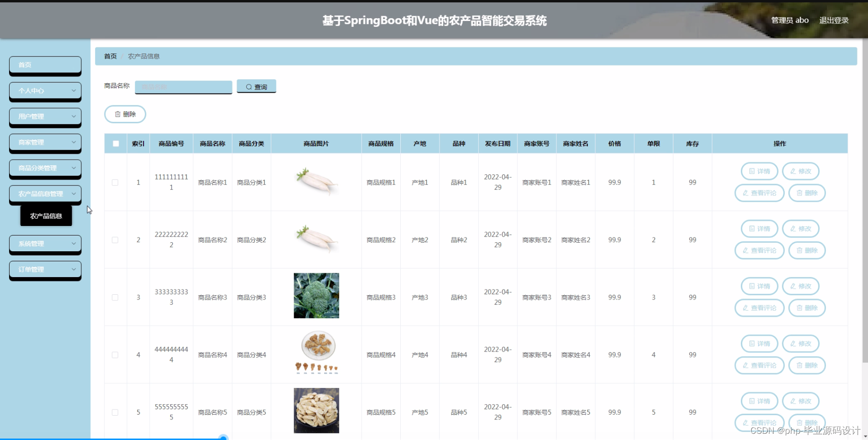Check the checkbox for row 1
Screen dimensions: 868x440
click(115, 182)
